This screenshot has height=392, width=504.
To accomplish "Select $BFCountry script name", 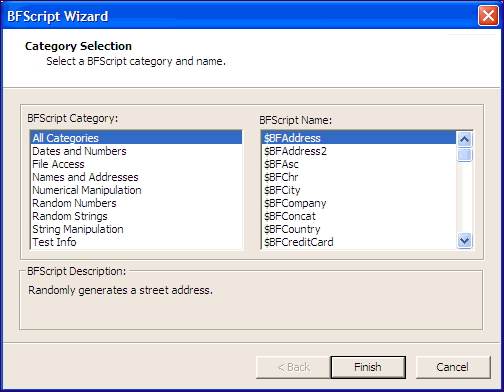I will point(359,229).
